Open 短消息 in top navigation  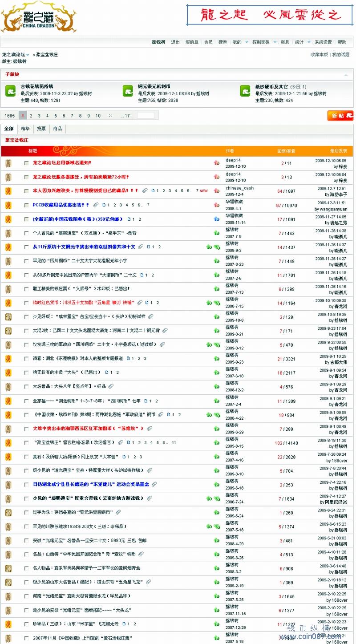click(192, 42)
